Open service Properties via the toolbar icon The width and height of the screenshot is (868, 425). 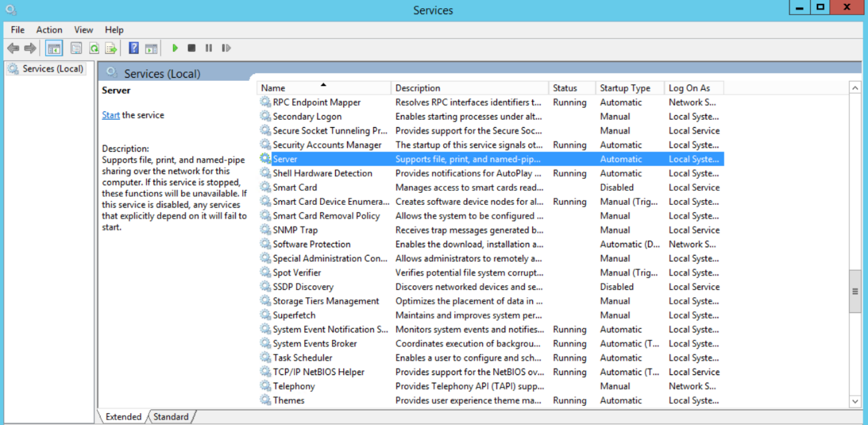pos(76,47)
